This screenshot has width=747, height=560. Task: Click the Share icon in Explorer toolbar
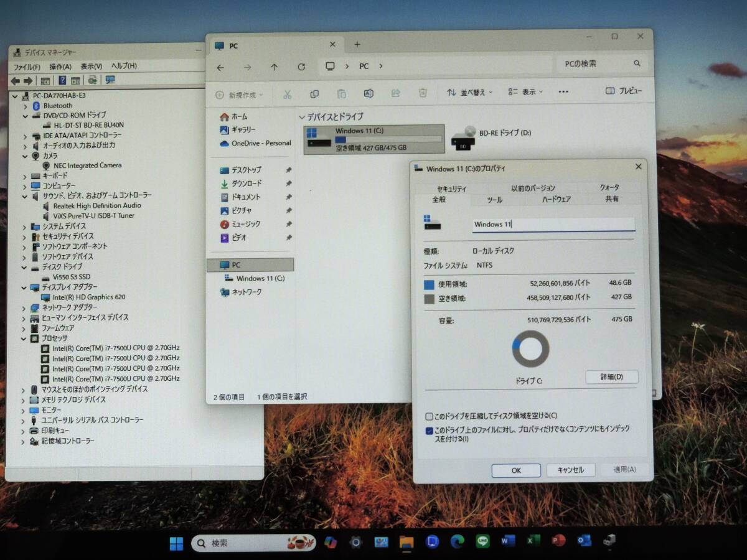(395, 93)
